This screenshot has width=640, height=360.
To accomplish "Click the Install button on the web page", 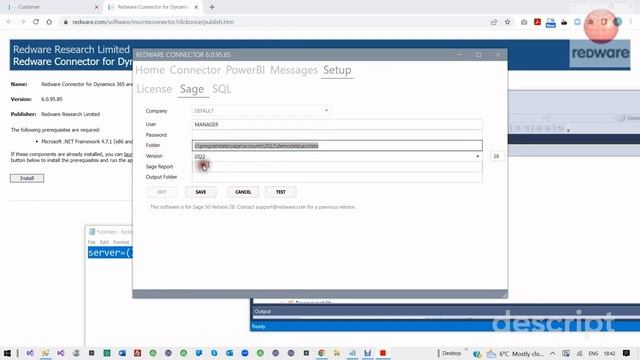I will tap(27, 178).
